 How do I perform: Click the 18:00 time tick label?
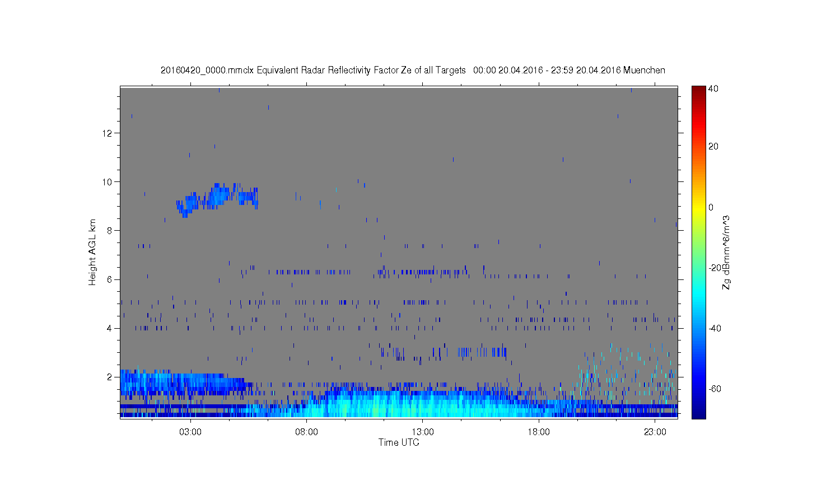click(x=539, y=432)
